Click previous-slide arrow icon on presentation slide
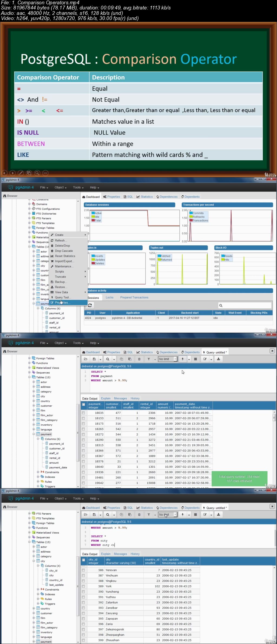The height and width of the screenshot is (644, 277). click(x=4, y=173)
